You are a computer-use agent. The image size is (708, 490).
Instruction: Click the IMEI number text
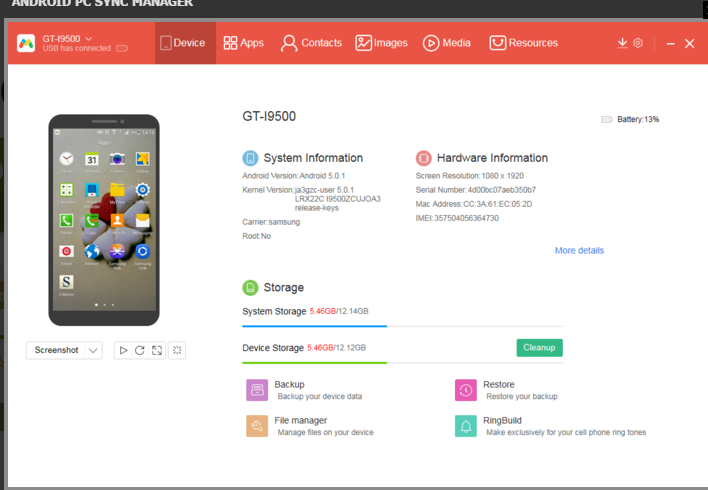tap(457, 218)
